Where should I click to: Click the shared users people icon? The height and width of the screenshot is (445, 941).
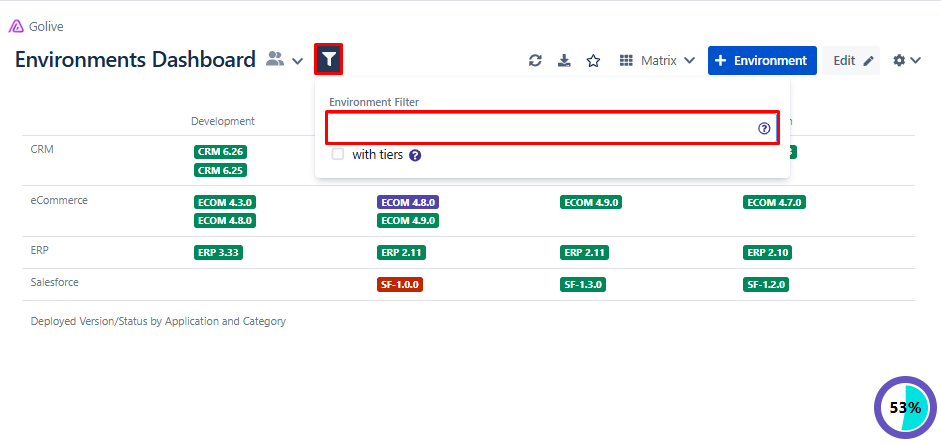[275, 60]
